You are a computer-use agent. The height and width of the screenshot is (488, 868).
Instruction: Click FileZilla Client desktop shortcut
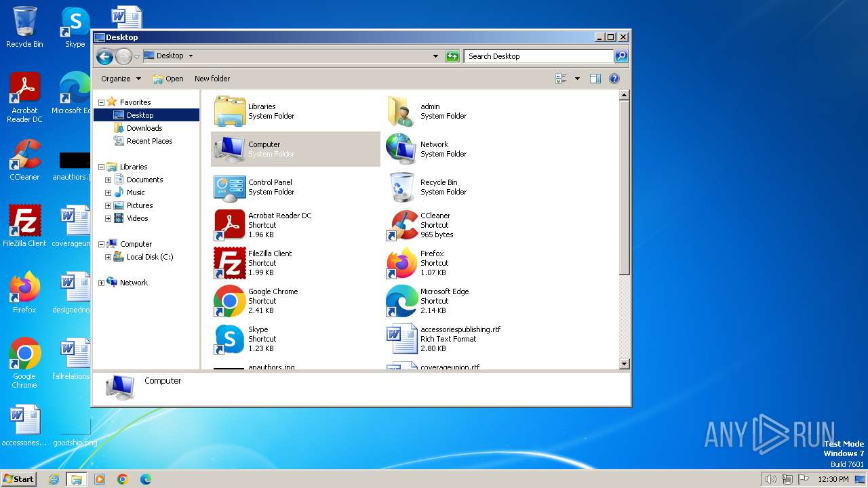tap(24, 226)
